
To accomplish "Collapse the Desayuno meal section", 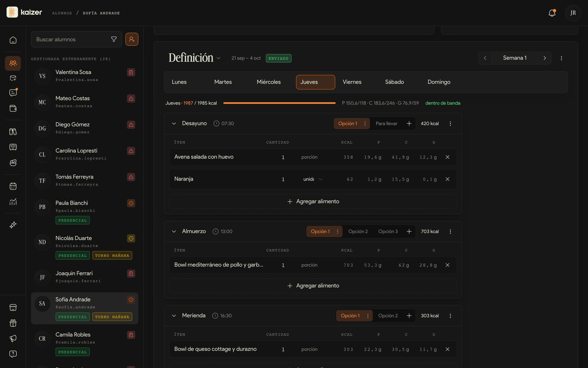I will click(174, 123).
